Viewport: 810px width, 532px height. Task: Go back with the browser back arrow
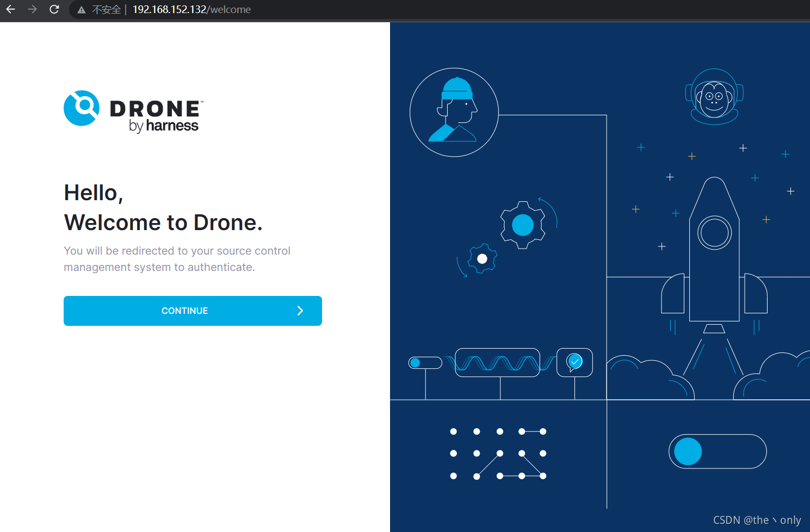(x=10, y=9)
